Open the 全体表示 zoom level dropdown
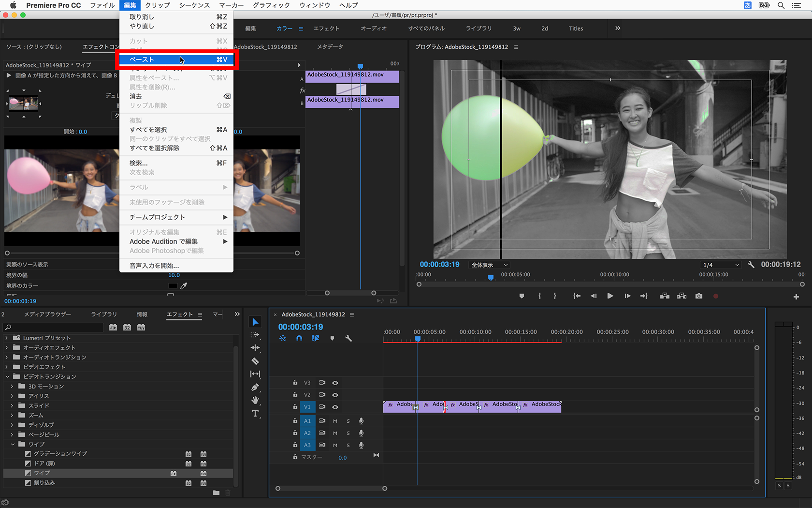 (490, 265)
